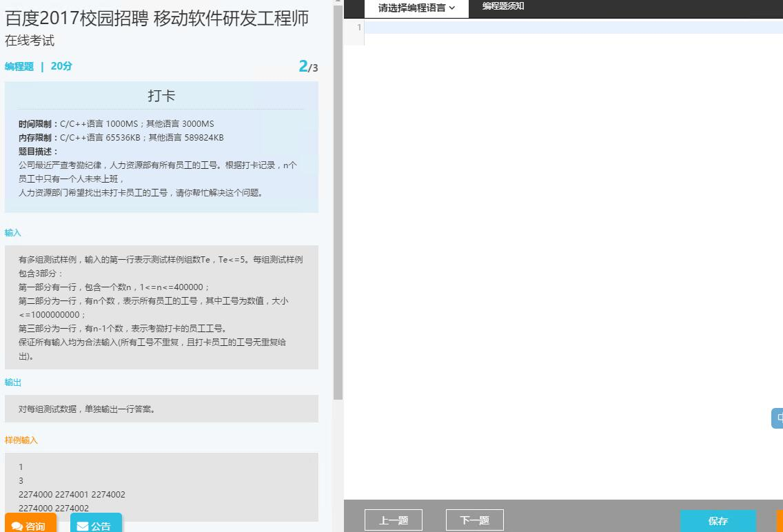Click the envelope icon on 公告

coord(83,526)
